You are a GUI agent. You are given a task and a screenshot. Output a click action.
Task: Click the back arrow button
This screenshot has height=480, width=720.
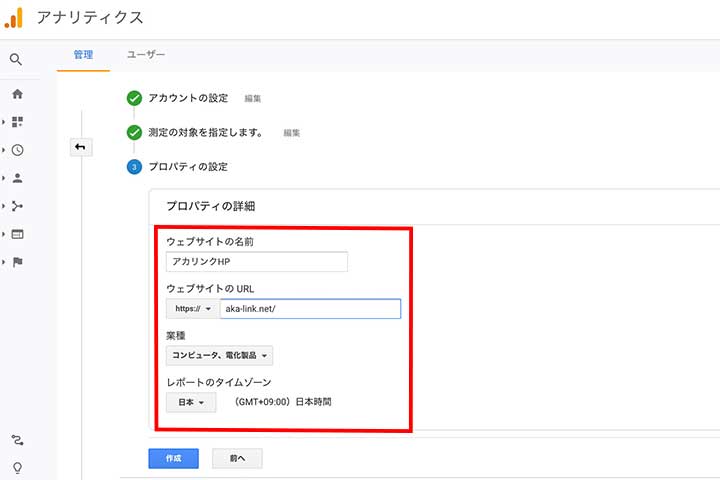[81, 147]
